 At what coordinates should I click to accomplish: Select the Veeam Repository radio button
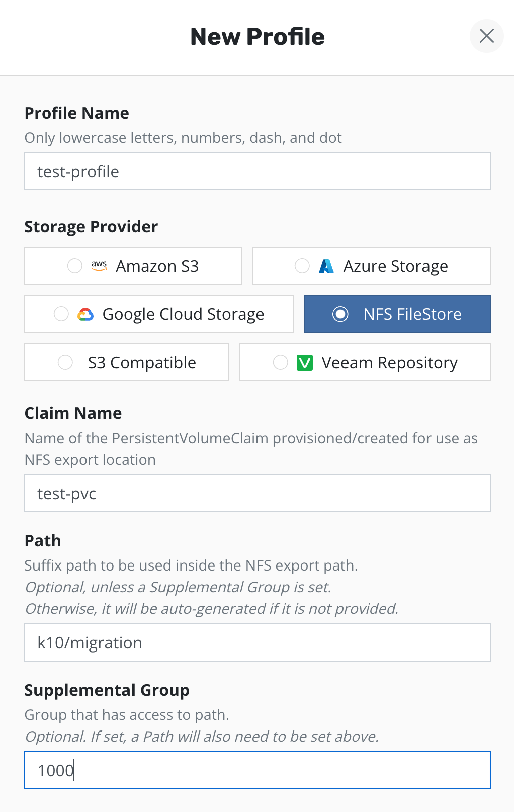pyautogui.click(x=280, y=363)
